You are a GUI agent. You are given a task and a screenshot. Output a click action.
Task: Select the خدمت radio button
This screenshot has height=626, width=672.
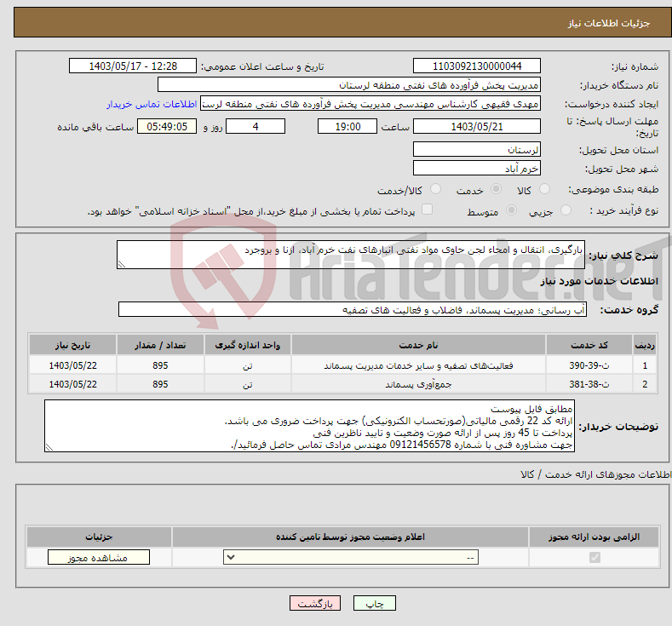coord(496,189)
